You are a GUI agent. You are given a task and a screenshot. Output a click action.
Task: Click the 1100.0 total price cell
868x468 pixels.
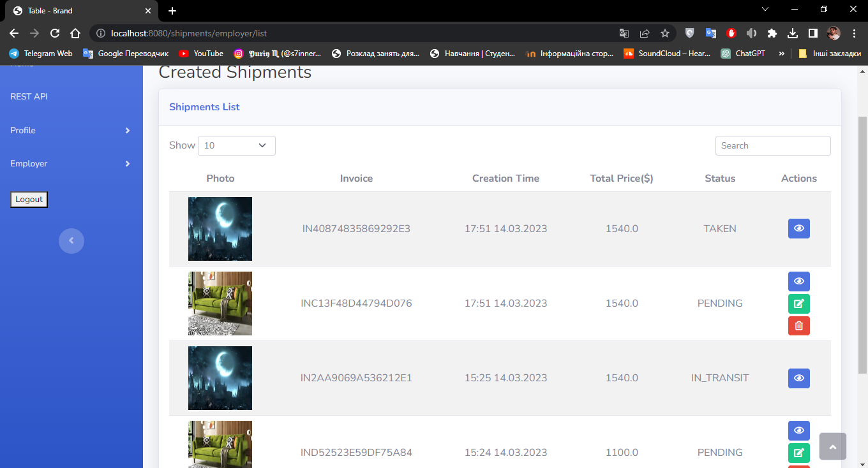point(622,453)
